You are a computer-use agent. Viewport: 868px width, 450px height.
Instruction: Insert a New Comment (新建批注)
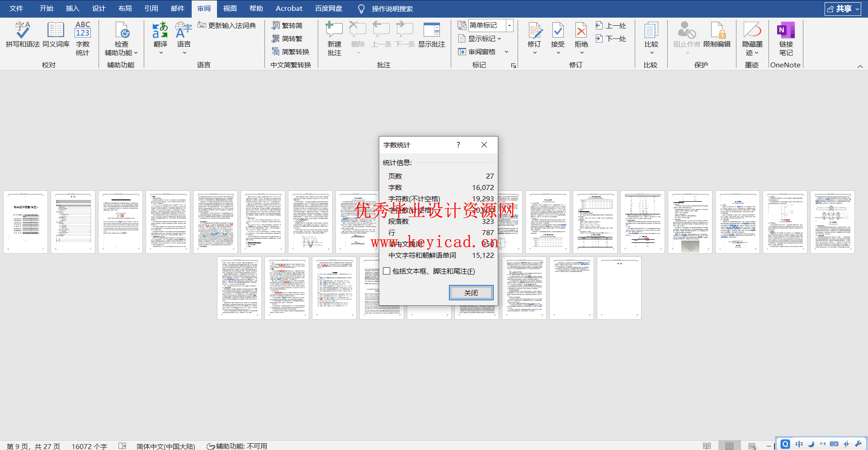pyautogui.click(x=335, y=38)
